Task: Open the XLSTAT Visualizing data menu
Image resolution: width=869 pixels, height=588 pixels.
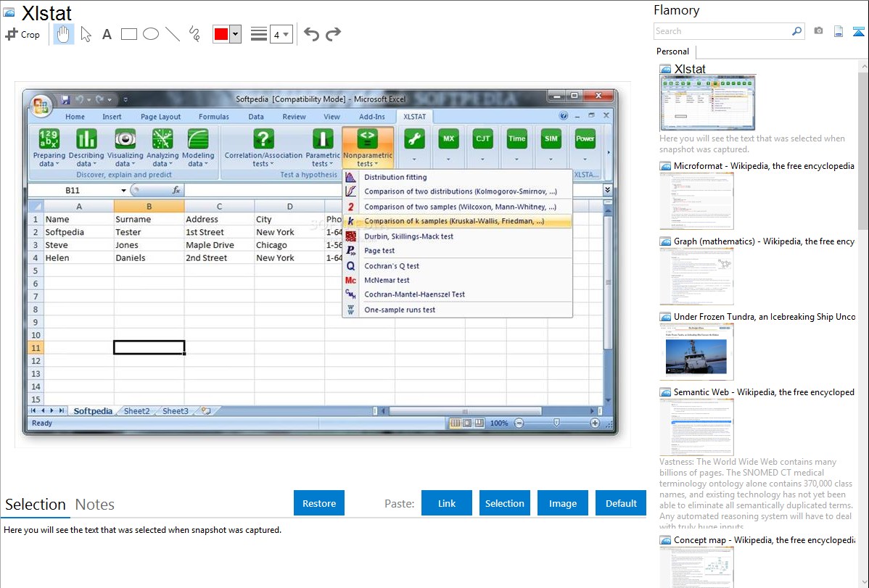Action: click(x=125, y=147)
